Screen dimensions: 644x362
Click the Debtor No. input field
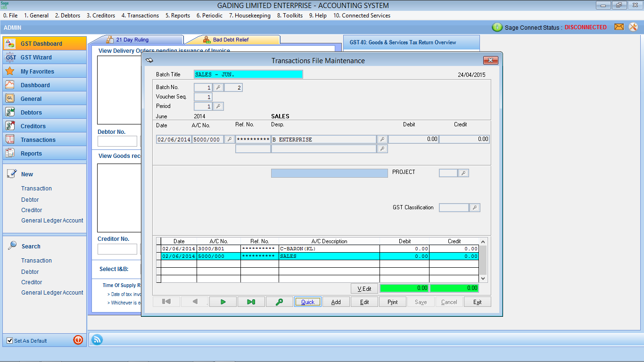click(117, 141)
